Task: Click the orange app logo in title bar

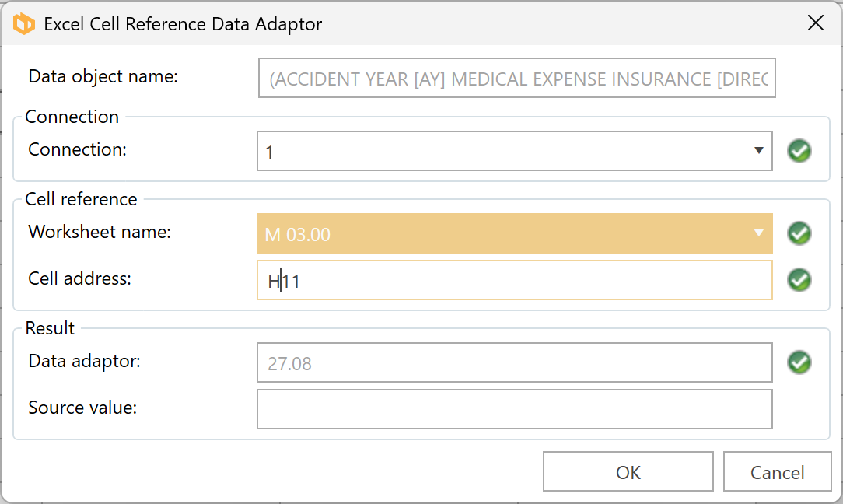Action: (x=24, y=24)
